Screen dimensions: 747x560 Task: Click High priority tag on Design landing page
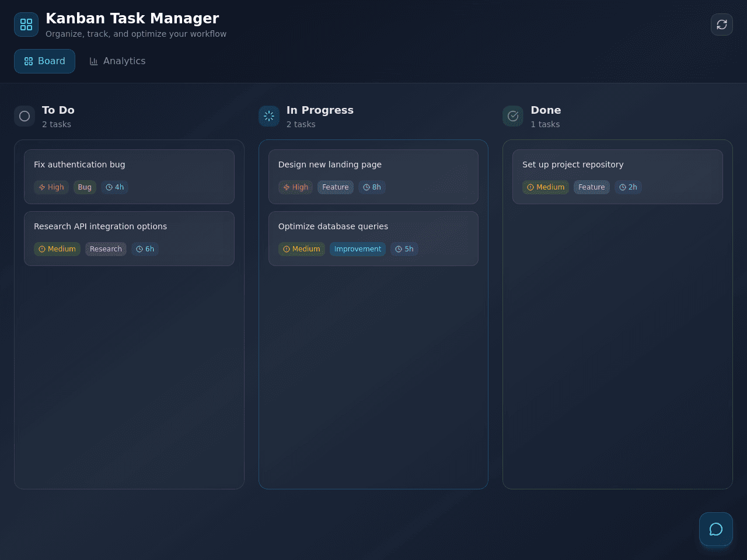(x=296, y=187)
